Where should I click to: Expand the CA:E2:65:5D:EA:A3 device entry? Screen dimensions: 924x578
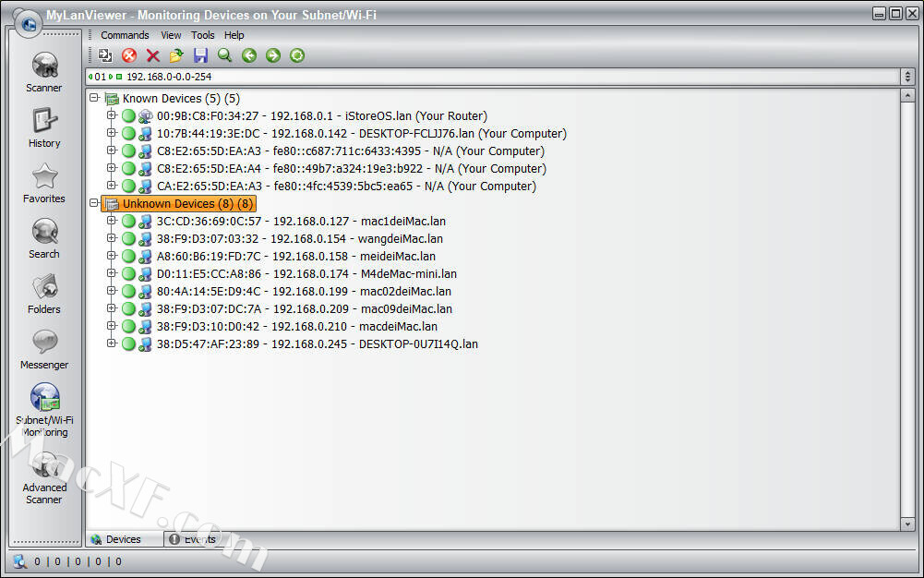tap(112, 186)
